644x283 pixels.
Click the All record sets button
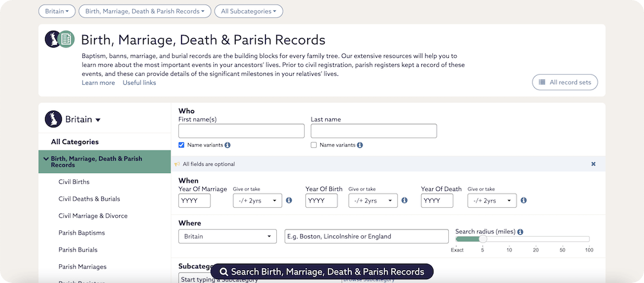tap(565, 82)
